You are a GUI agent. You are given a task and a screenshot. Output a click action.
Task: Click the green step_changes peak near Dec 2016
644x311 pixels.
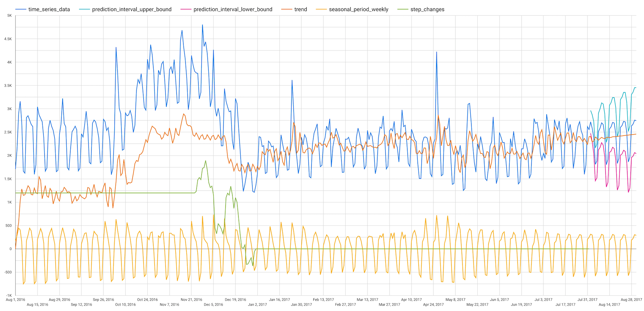click(205, 161)
